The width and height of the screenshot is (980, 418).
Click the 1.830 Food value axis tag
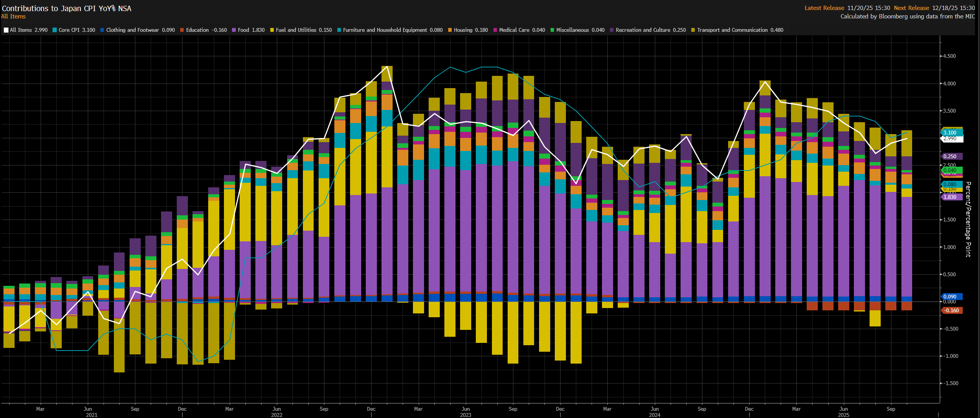(952, 197)
